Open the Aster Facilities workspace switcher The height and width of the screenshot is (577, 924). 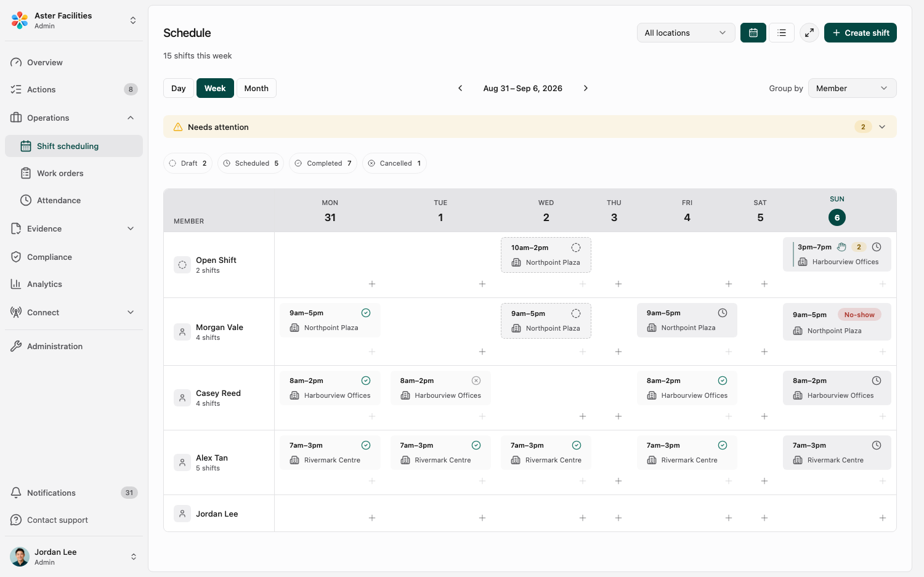point(74,20)
